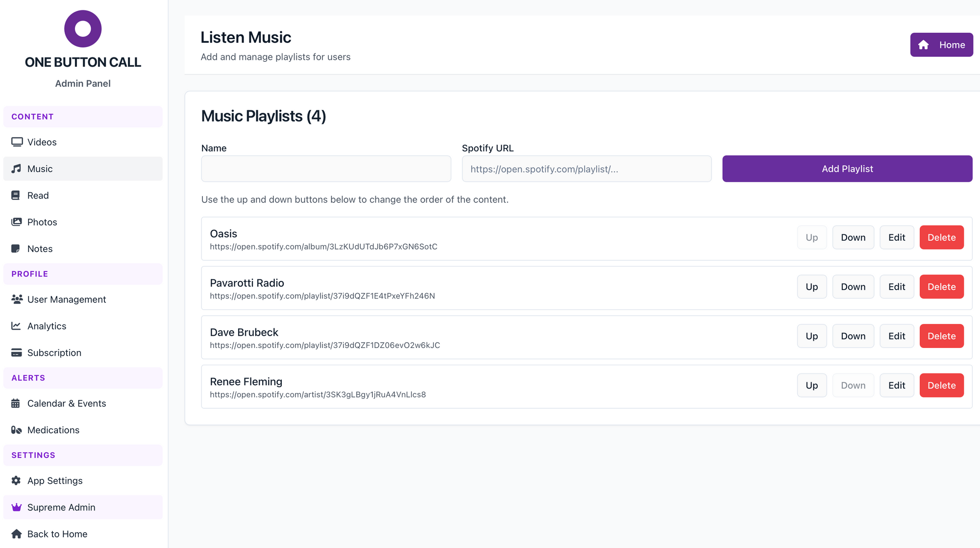The height and width of the screenshot is (548, 980).
Task: Click the Subscription card icon
Action: point(17,353)
